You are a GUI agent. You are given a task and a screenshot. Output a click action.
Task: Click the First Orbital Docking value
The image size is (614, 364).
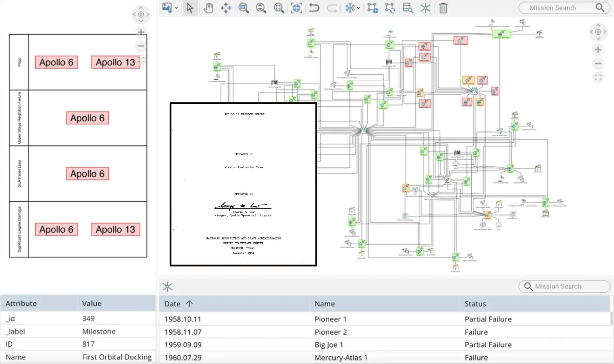pos(117,357)
